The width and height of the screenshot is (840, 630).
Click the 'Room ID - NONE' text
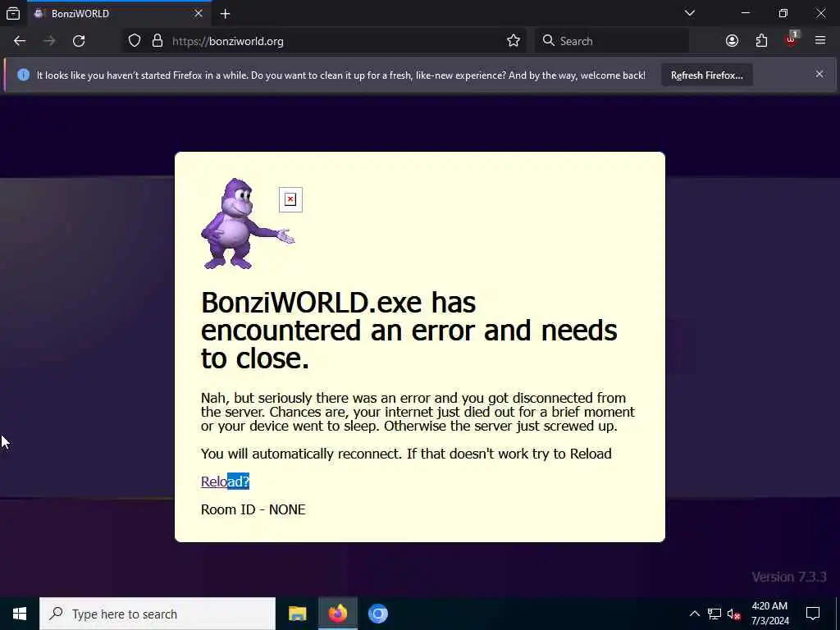pos(253,509)
